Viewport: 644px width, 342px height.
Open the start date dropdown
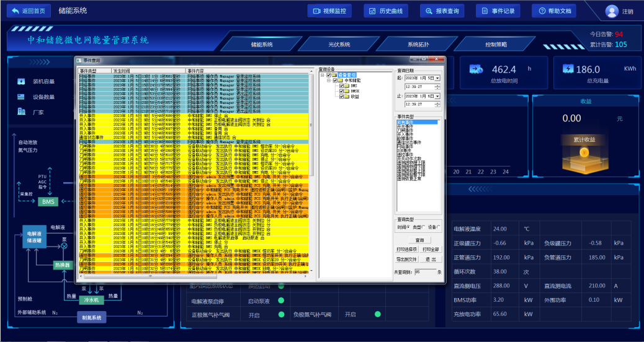coord(438,78)
